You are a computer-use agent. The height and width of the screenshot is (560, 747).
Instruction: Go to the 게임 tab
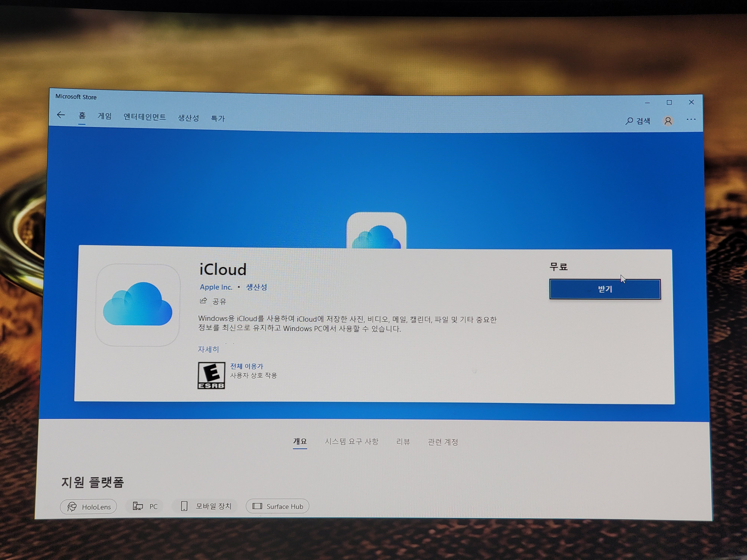coord(104,116)
